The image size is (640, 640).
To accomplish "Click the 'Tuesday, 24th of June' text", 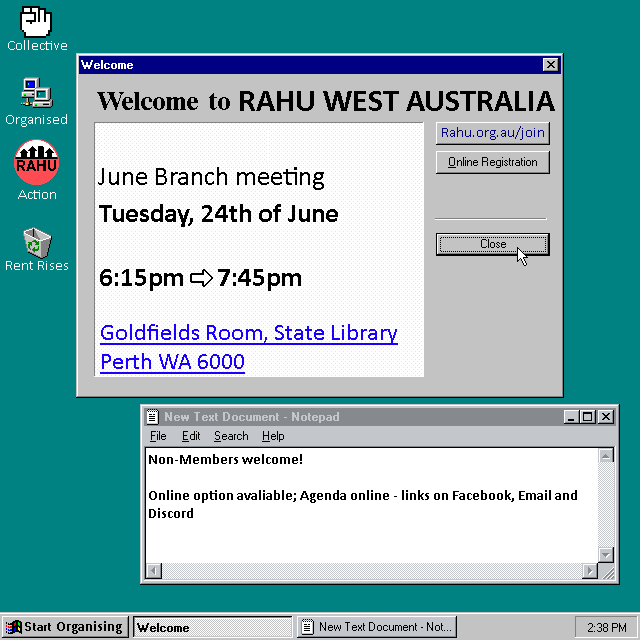I will tap(218, 214).
